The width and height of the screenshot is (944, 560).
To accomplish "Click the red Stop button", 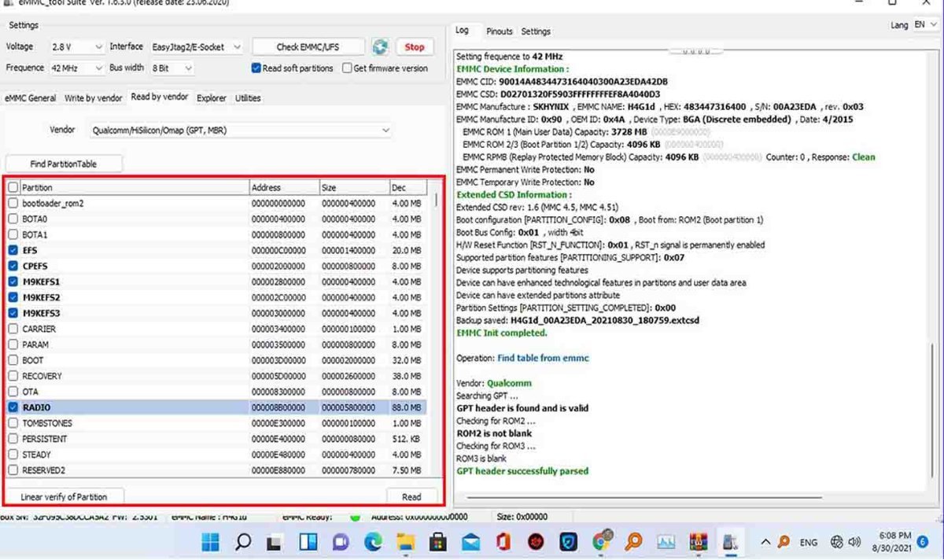I will pos(415,47).
